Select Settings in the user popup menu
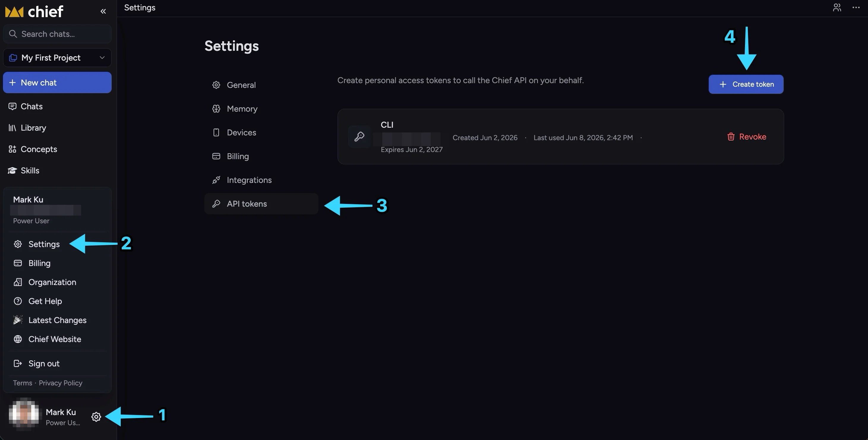Image resolution: width=868 pixels, height=440 pixels. pos(57,244)
